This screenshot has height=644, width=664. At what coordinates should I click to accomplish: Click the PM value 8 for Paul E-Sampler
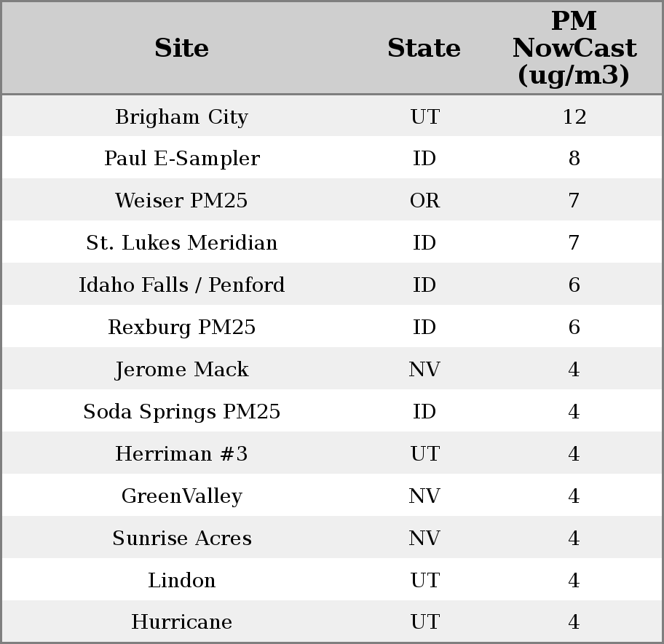[574, 159]
